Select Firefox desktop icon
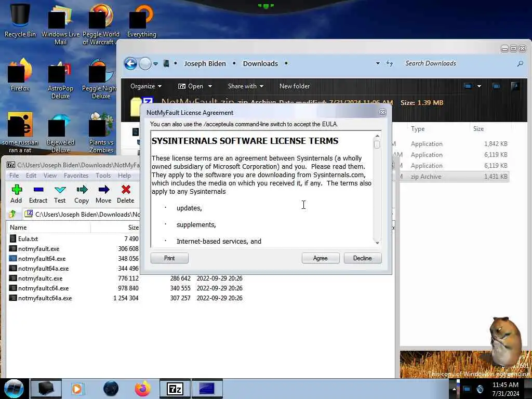 20,75
